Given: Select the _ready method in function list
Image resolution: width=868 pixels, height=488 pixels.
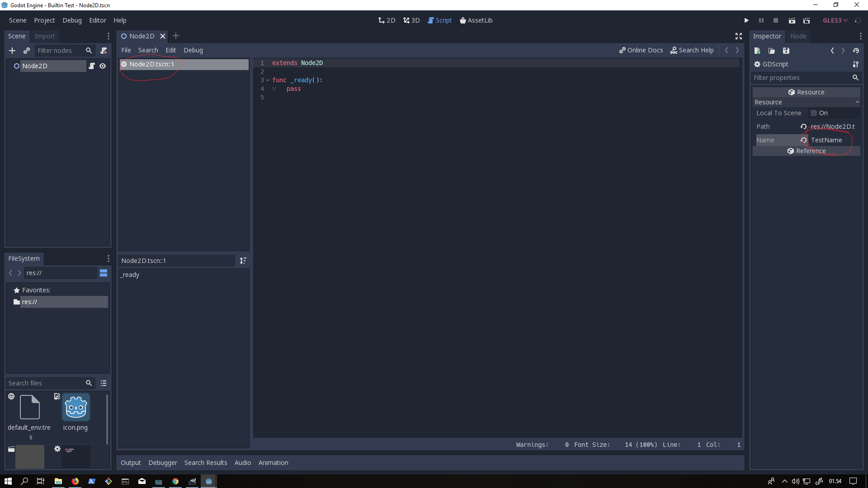Looking at the screenshot, I should click(130, 275).
